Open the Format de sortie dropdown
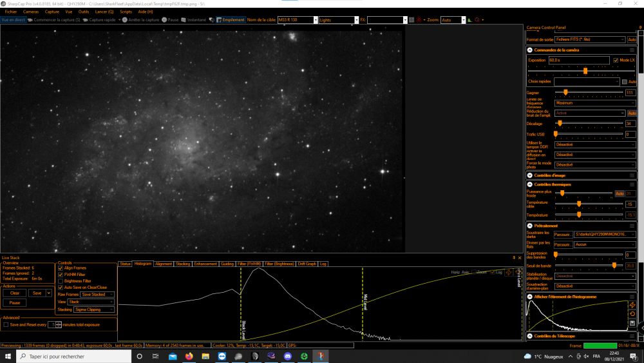The width and height of the screenshot is (644, 363). [590, 39]
